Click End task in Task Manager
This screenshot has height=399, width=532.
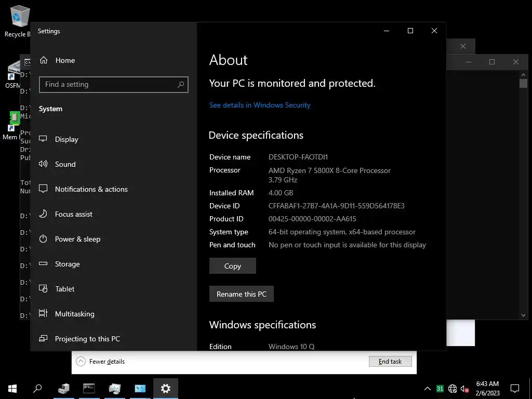390,362
